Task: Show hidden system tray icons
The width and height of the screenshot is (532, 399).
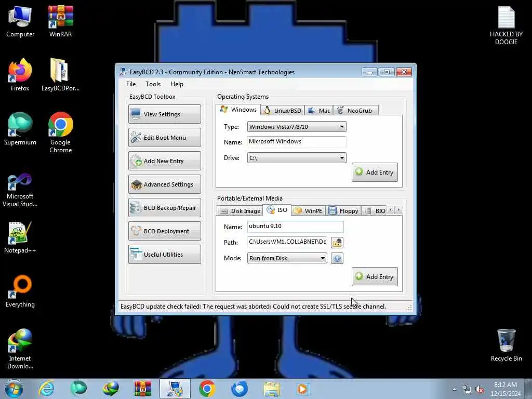Action: point(454,389)
